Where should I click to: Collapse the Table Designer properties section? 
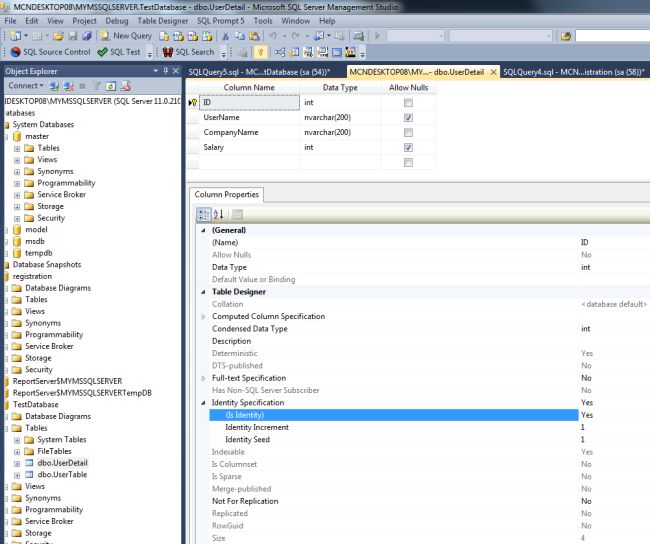[x=203, y=292]
